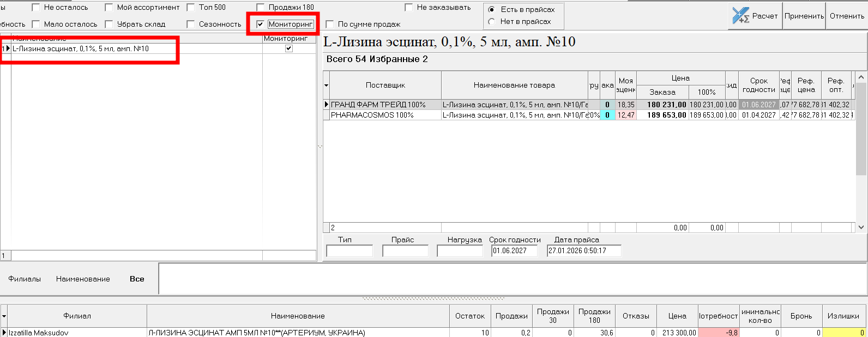Viewport: 868px width, 337px height.
Task: Click the Заказа price column header
Action: click(x=662, y=93)
